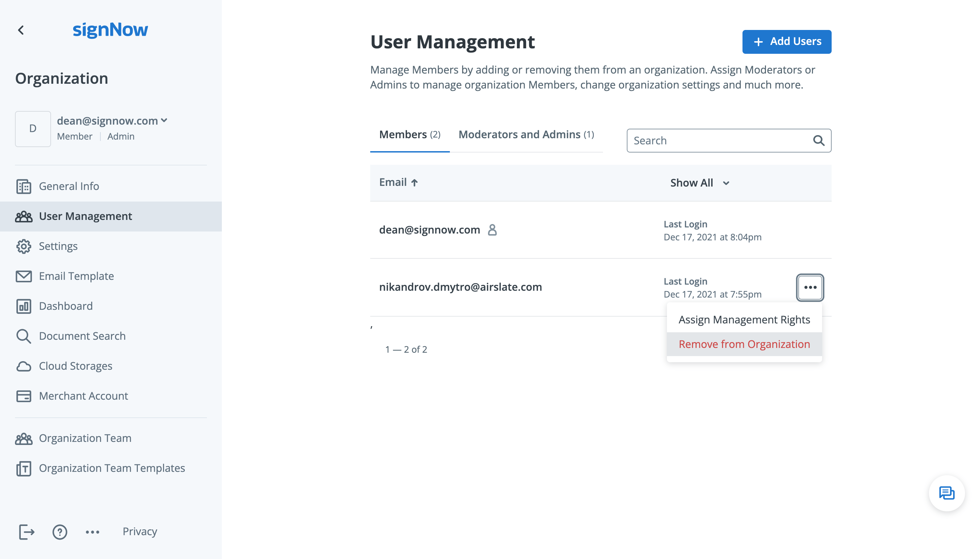Click Remove from Organization option

pos(745,344)
